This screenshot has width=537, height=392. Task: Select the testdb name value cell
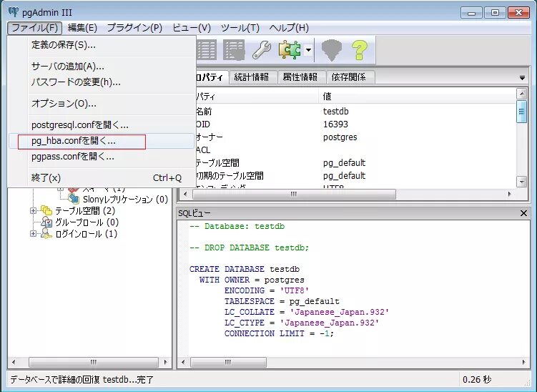click(335, 112)
